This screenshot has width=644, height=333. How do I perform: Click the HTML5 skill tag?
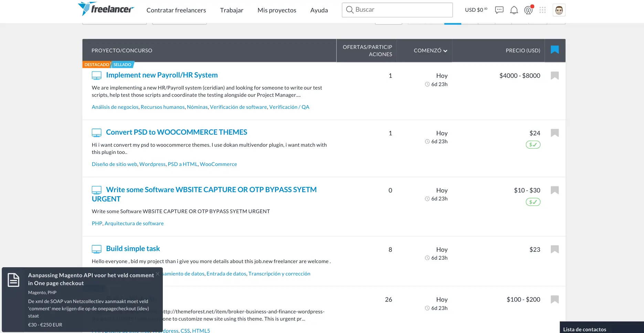201,331
